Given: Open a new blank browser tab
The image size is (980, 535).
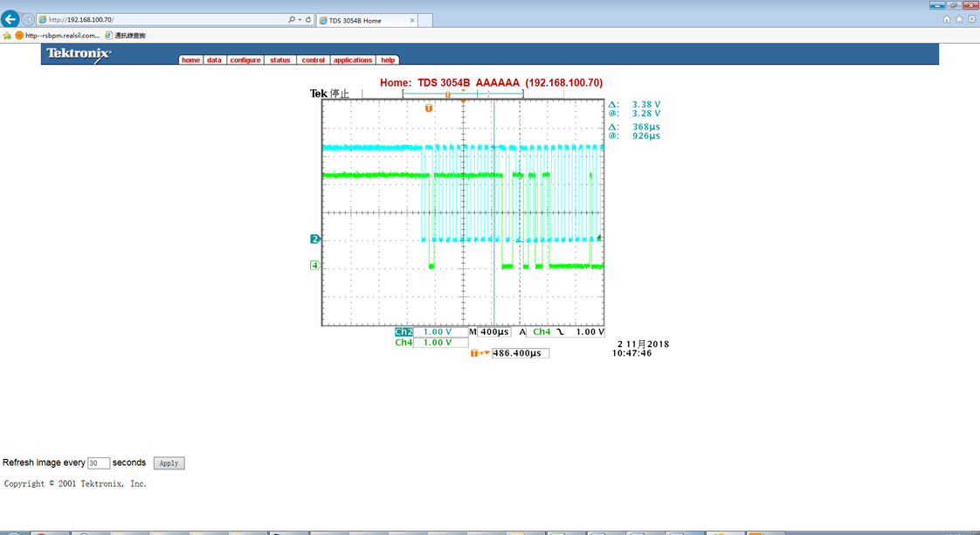Looking at the screenshot, I should 425,21.
